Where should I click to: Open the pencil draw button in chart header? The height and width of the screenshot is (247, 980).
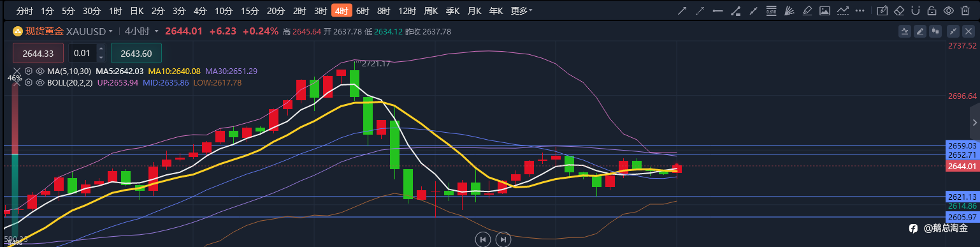[x=919, y=31]
